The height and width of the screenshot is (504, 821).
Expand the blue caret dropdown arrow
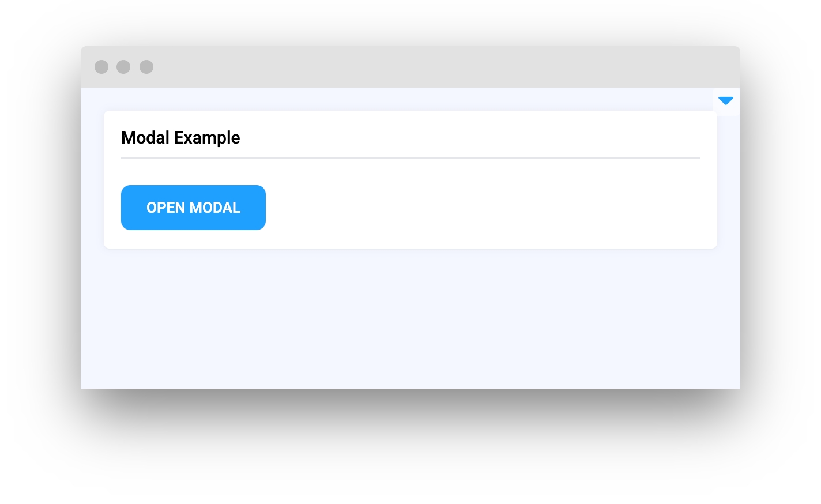point(725,101)
